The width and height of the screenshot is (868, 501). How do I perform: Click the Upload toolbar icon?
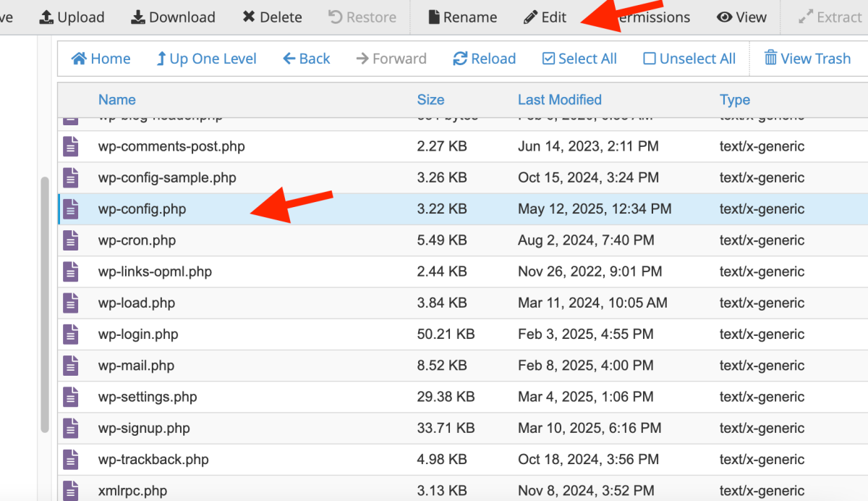click(46, 17)
